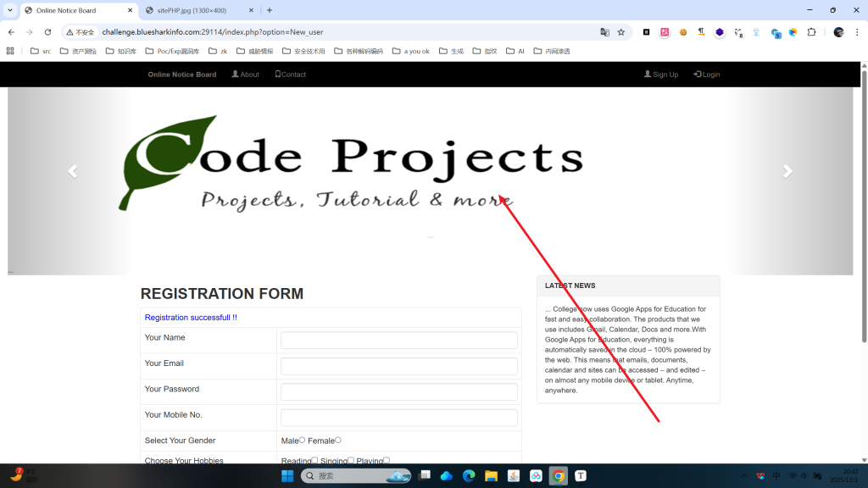This screenshot has height=488, width=868.
Task: Click the Your Email input field
Action: (398, 366)
